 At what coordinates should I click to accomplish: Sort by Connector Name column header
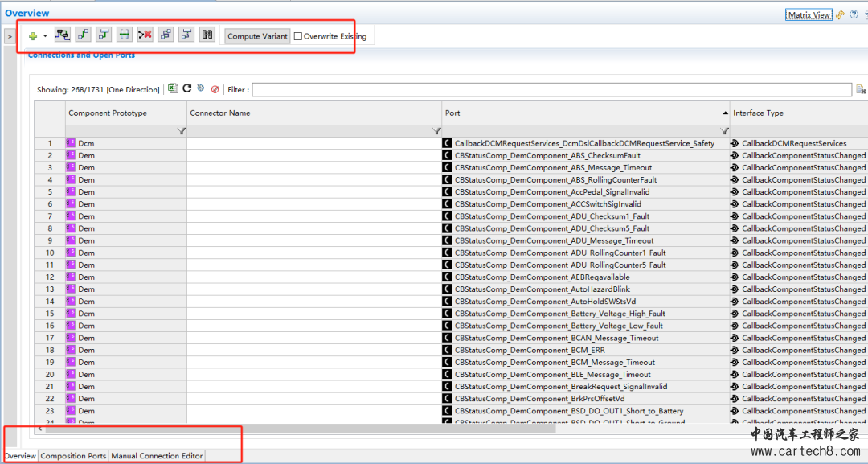point(314,113)
